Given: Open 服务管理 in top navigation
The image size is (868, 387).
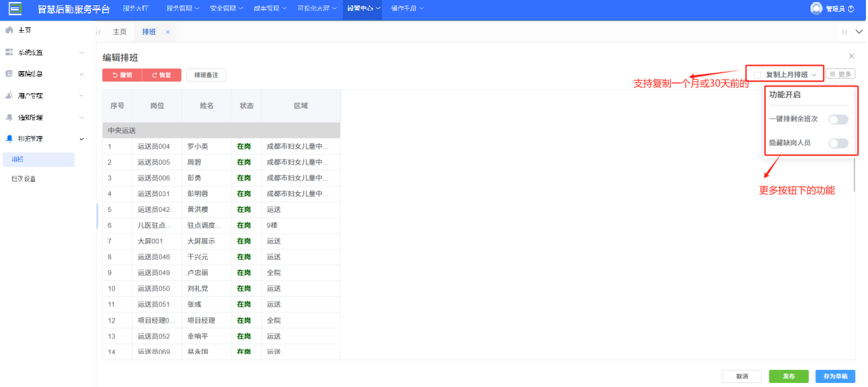Looking at the screenshot, I should click(x=183, y=8).
